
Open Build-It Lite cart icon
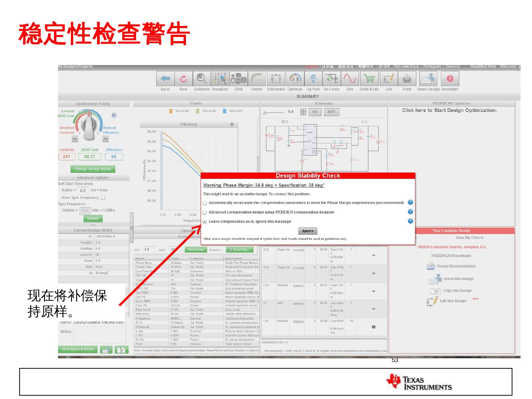pyautogui.click(x=369, y=78)
